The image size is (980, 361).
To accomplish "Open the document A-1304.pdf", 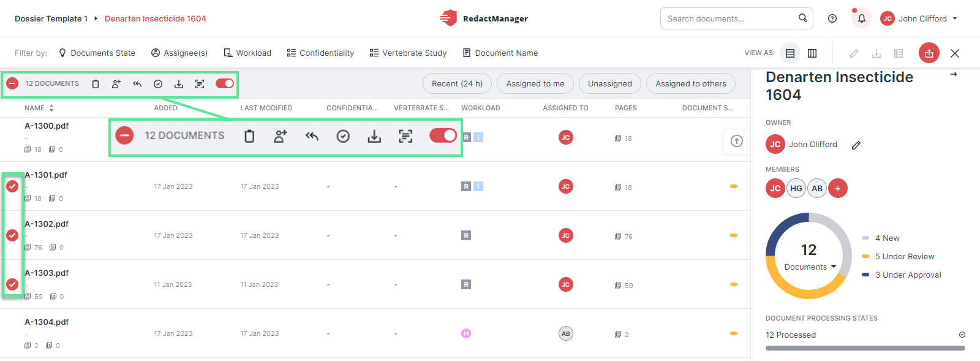I will coord(47,322).
